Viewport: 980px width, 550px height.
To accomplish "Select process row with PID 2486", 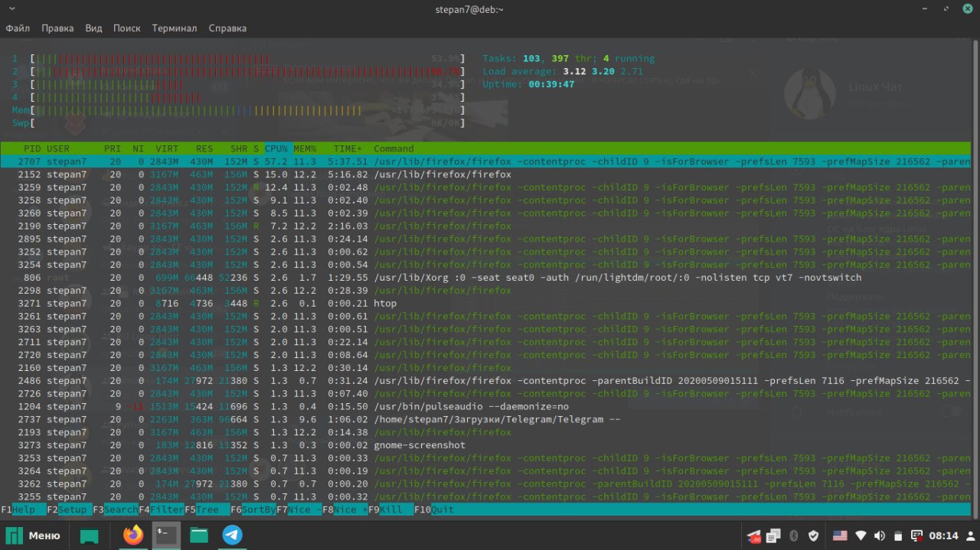I will click(485, 380).
